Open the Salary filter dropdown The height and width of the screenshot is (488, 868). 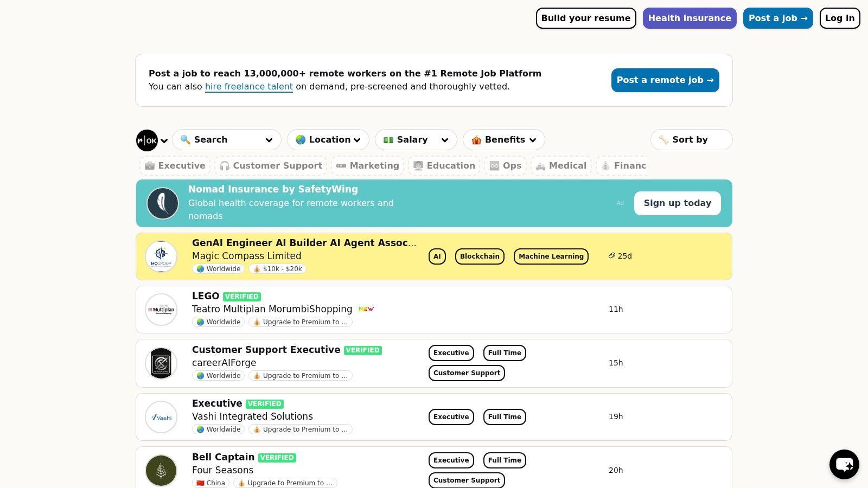(x=416, y=140)
